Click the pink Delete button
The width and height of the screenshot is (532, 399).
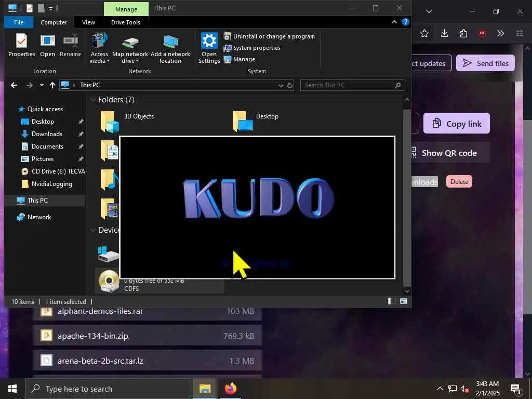click(x=459, y=181)
